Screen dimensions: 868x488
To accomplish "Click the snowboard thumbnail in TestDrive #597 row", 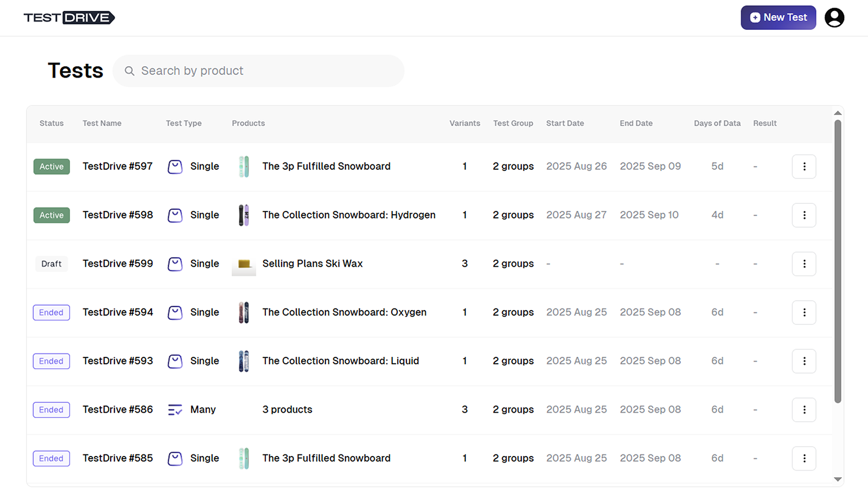I will pos(244,166).
